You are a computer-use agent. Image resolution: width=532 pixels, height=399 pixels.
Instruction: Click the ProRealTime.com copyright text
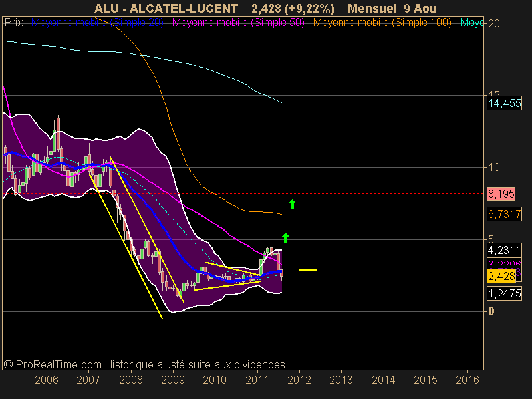click(144, 364)
